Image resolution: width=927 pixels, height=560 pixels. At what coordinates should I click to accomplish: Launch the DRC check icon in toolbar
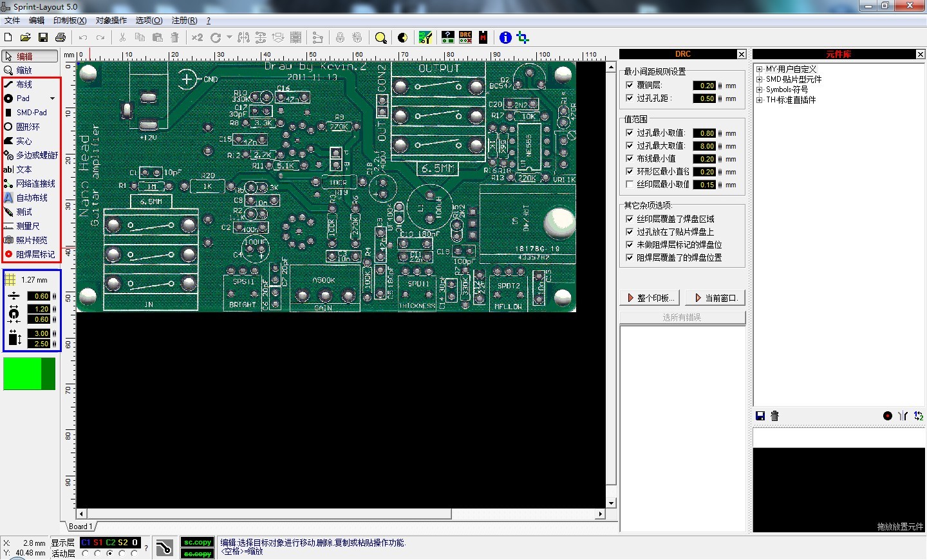pyautogui.click(x=465, y=37)
